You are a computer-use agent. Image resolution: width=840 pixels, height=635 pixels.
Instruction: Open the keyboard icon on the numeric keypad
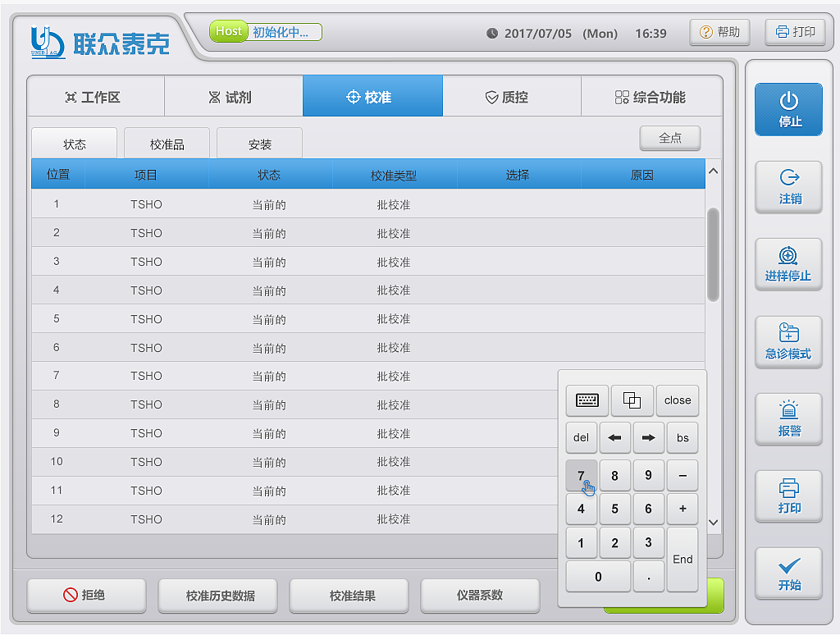coord(587,400)
